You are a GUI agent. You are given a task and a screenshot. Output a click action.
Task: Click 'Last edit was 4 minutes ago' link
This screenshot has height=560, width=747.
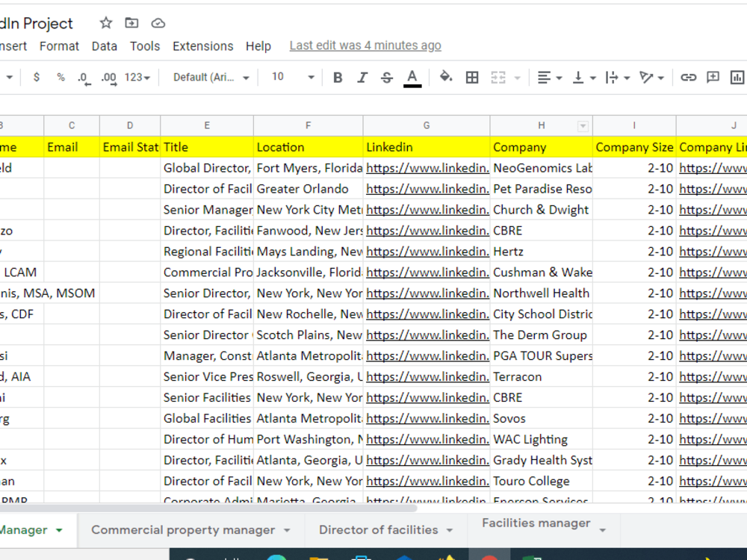click(365, 46)
